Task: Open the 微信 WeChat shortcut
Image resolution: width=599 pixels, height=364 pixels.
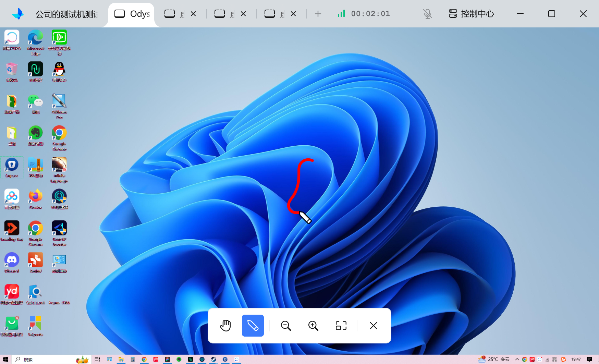Action: 36,104
